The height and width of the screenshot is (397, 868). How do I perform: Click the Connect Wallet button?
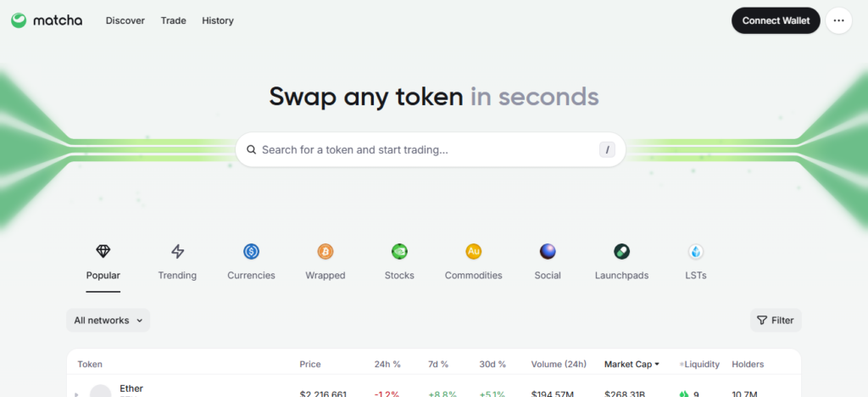click(x=776, y=20)
